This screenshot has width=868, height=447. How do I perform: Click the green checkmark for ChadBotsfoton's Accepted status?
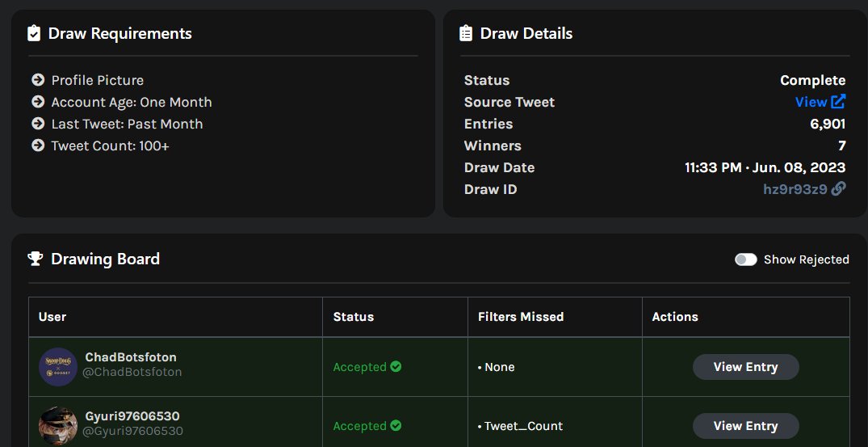[x=396, y=366]
